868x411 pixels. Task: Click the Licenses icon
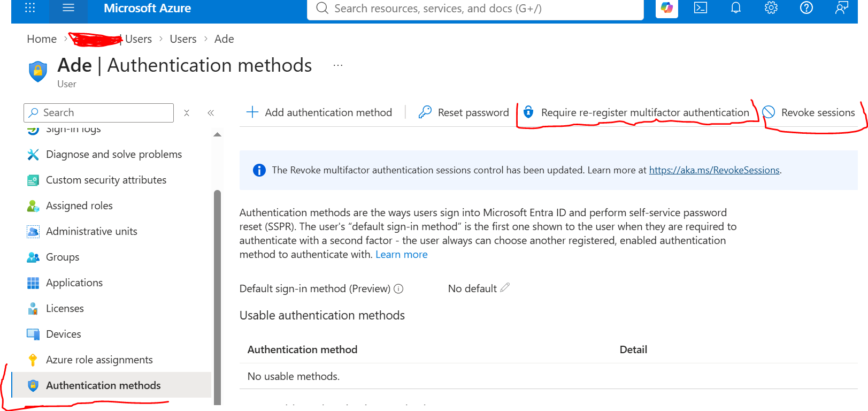pos(33,309)
